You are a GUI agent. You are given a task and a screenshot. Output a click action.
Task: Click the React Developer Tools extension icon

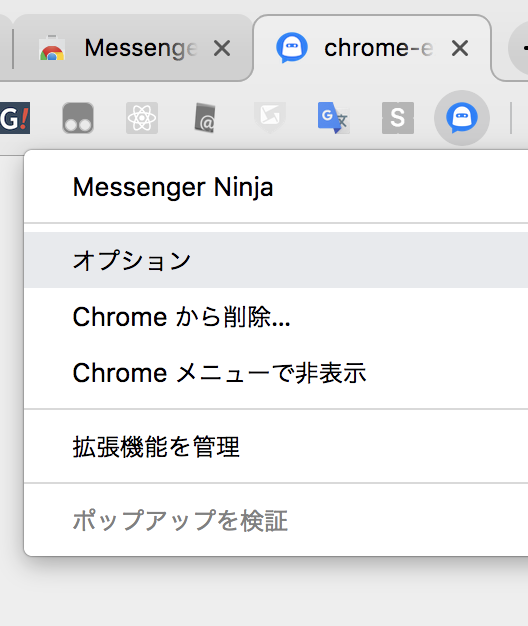142,118
